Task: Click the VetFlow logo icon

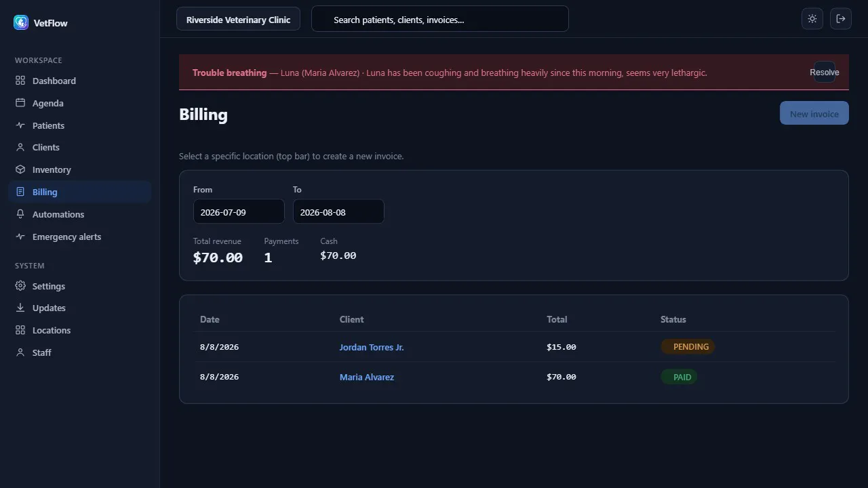Action: [x=21, y=22]
